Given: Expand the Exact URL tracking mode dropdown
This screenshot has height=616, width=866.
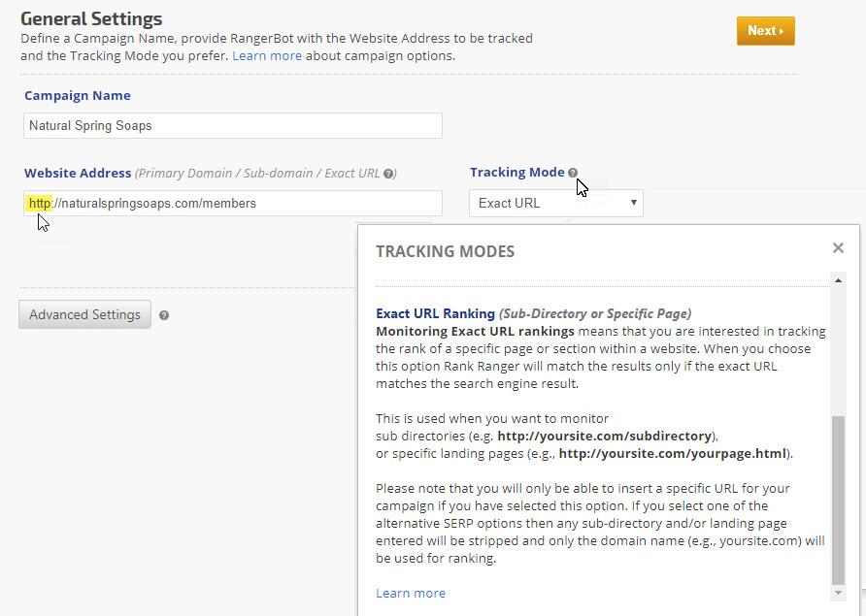Looking at the screenshot, I should point(555,203).
